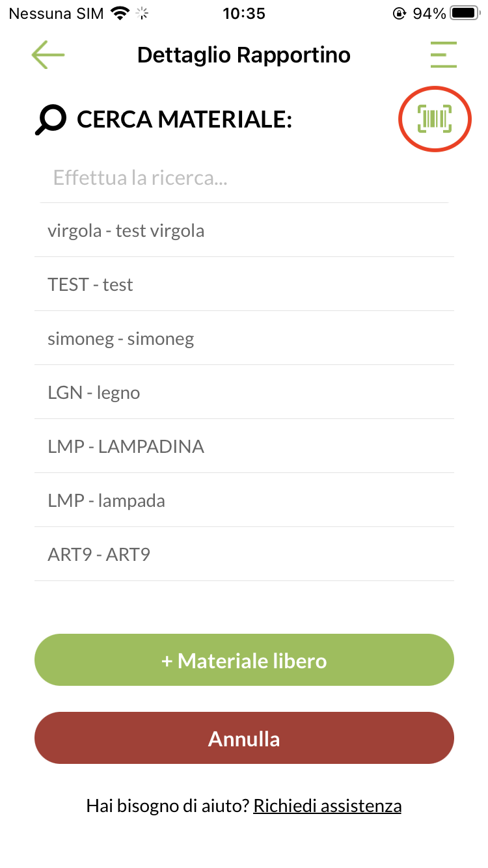Choose 'LMP - lampada' from results
This screenshot has width=488, height=868.
[107, 500]
